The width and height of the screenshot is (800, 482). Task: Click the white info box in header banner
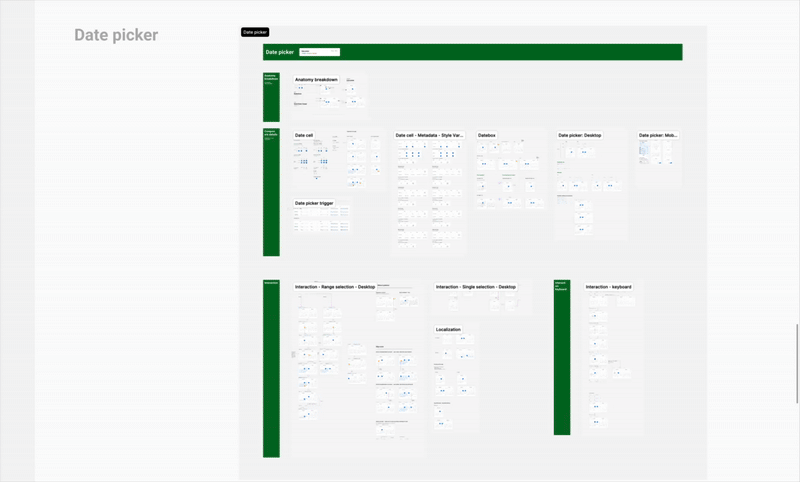(x=319, y=52)
